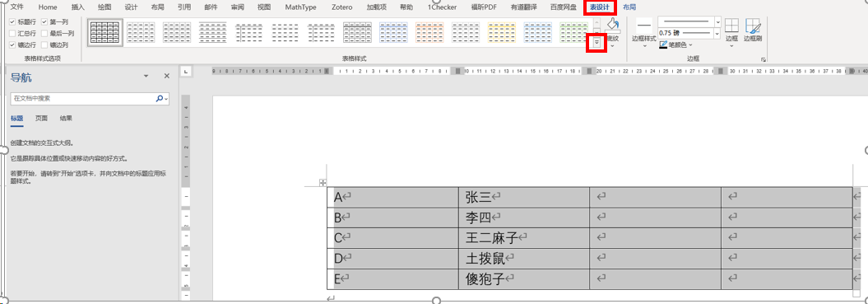Select the 结果 tab in navigation pane
868x304 pixels.
point(66,118)
